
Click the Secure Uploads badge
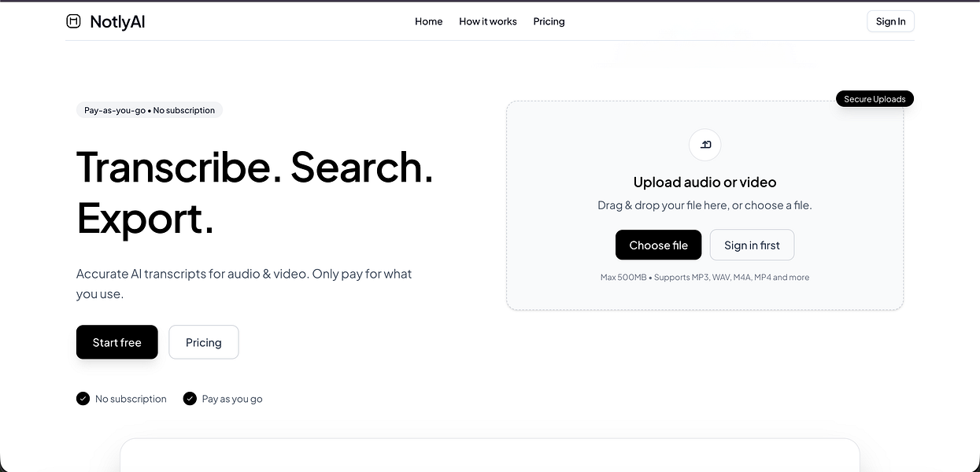coord(875,99)
